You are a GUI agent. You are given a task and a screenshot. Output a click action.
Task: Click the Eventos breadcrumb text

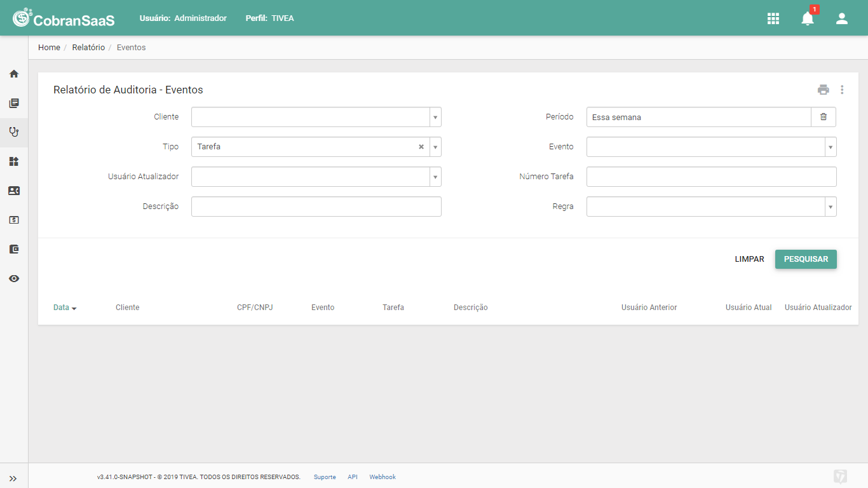click(x=132, y=48)
